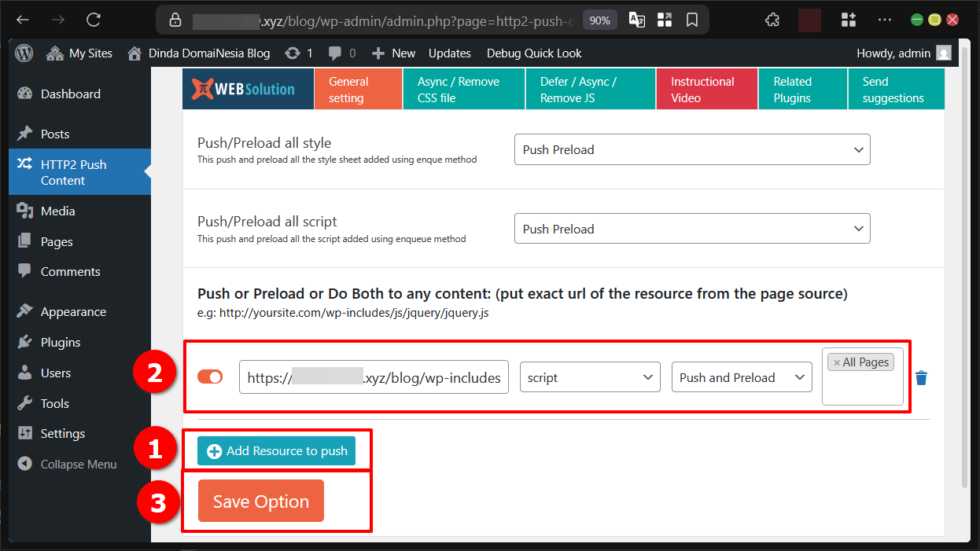
Task: Disable the orange toggle for the resource row
Action: 210,377
